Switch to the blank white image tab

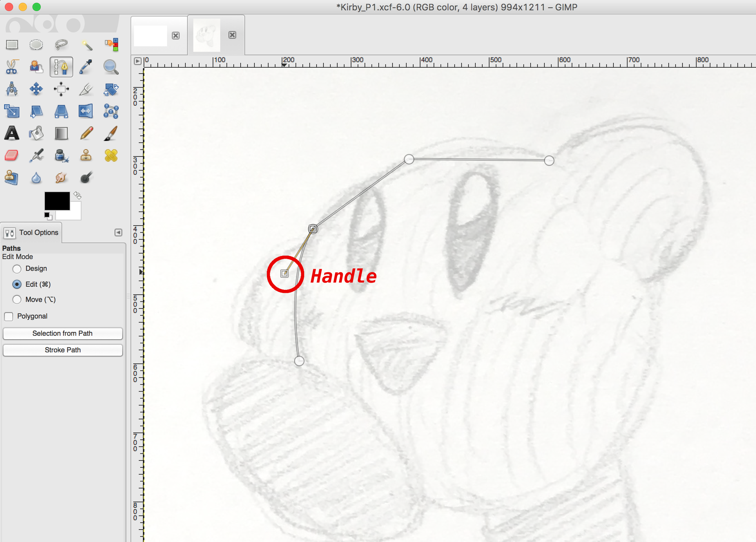tap(151, 36)
